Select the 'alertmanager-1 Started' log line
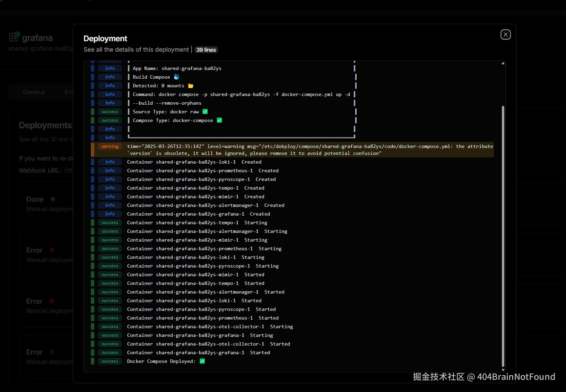Viewport: 566px width, 392px height. 206,292
